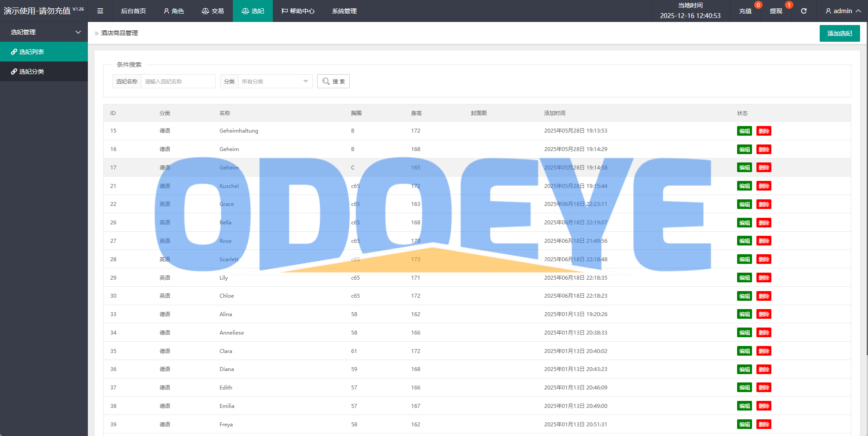Image resolution: width=868 pixels, height=436 pixels.
Task: Open the 系统管理 menu
Action: (344, 11)
